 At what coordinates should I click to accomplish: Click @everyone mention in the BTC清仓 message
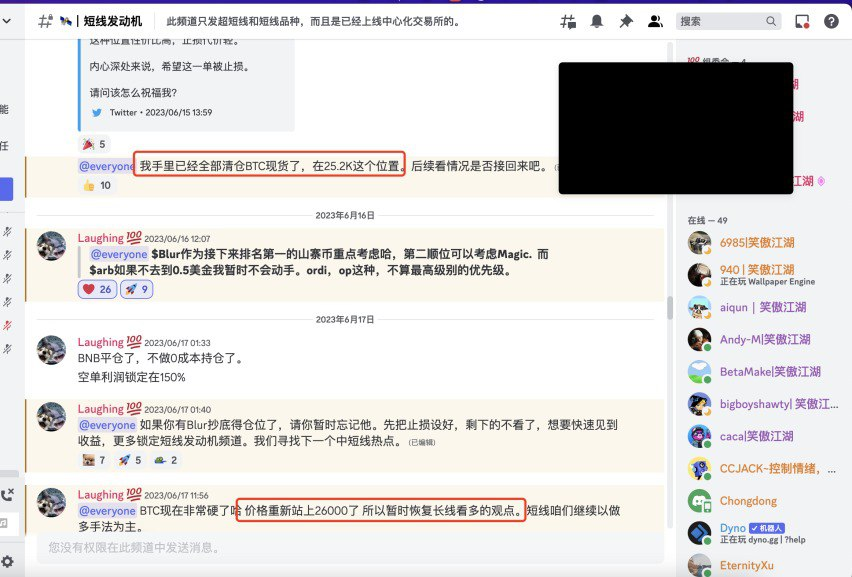pos(106,166)
